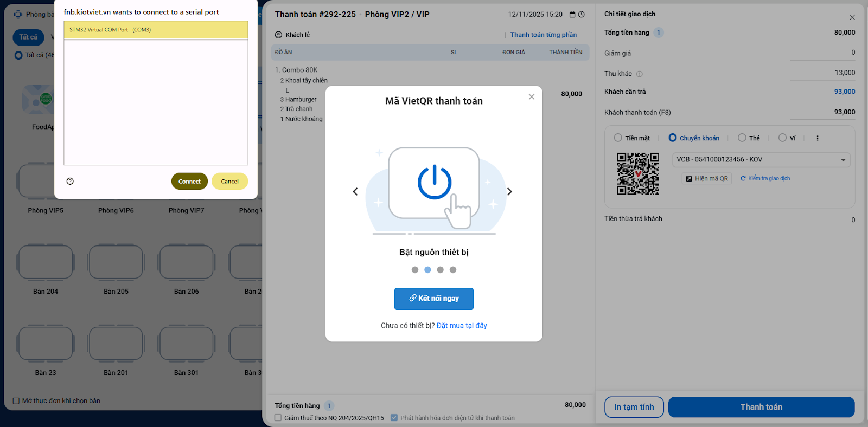Select Tất cả (46 radio filter
The width and height of the screenshot is (868, 427).
18,55
